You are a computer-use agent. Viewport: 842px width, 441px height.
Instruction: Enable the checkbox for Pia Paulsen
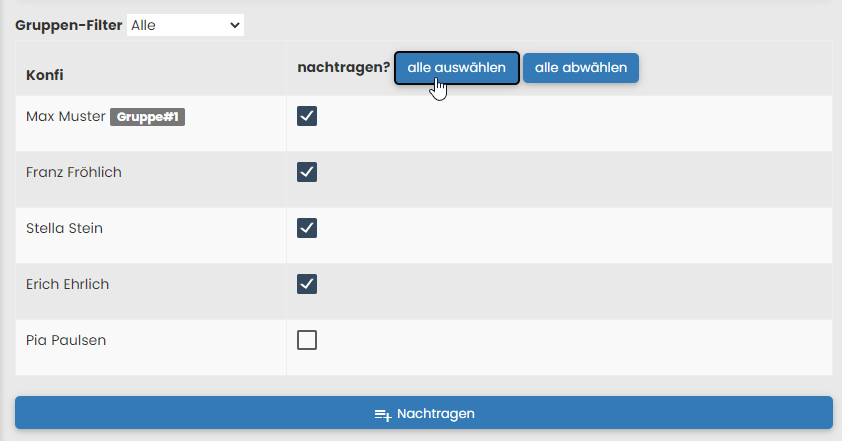tap(307, 340)
